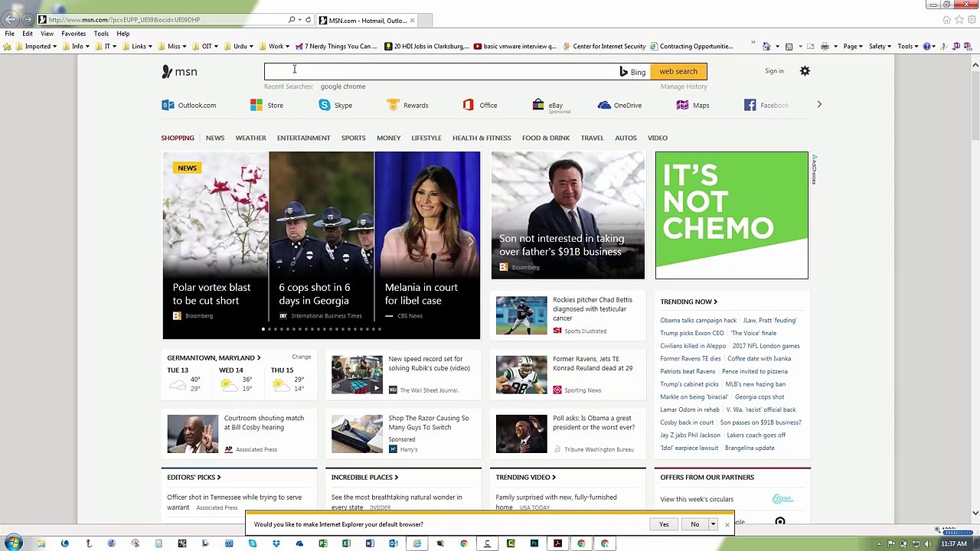Open the MSN settings gear icon
The image size is (980, 551).
805,71
